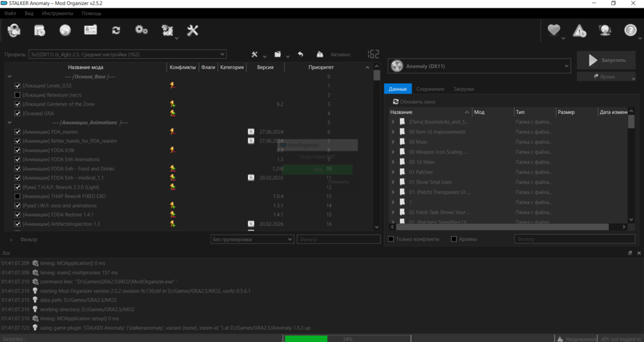Open the Инструменты menu

(x=57, y=13)
